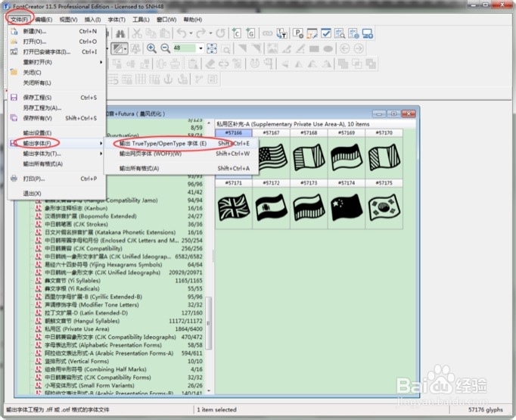516x420 pixels.
Task: Choose 新建(N)... menu entry
Action: click(57, 31)
